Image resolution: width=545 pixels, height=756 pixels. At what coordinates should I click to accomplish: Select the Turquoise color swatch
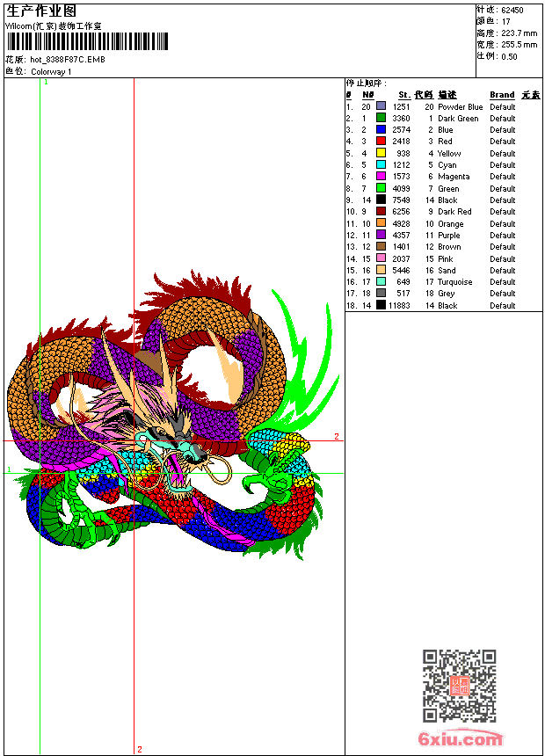point(381,282)
